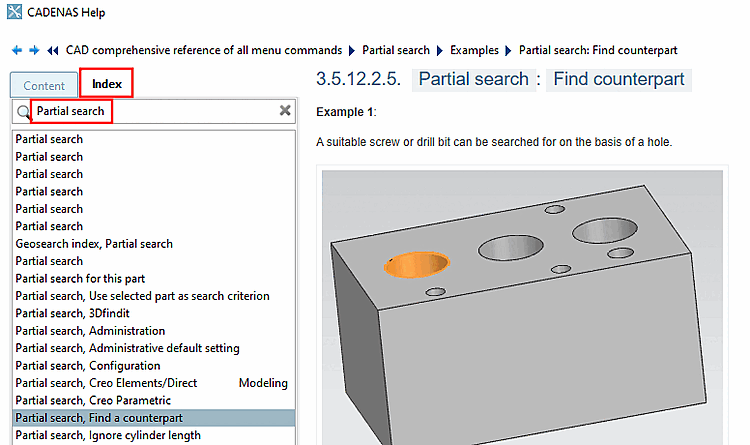The image size is (750, 445).
Task: Click the orange highlighted hole in image
Action: (x=417, y=265)
